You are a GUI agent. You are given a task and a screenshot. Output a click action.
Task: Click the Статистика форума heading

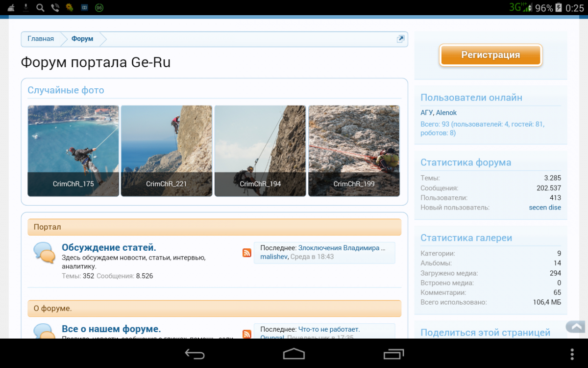(465, 162)
